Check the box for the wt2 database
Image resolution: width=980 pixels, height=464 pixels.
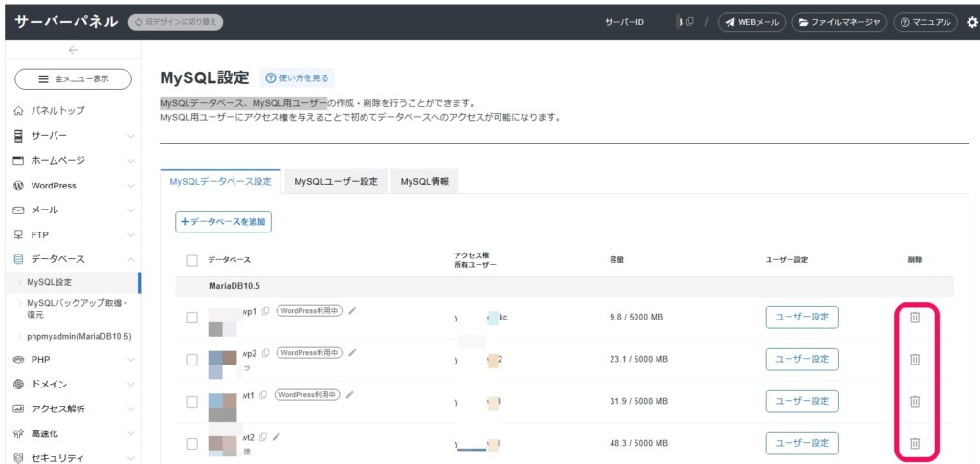(191, 443)
